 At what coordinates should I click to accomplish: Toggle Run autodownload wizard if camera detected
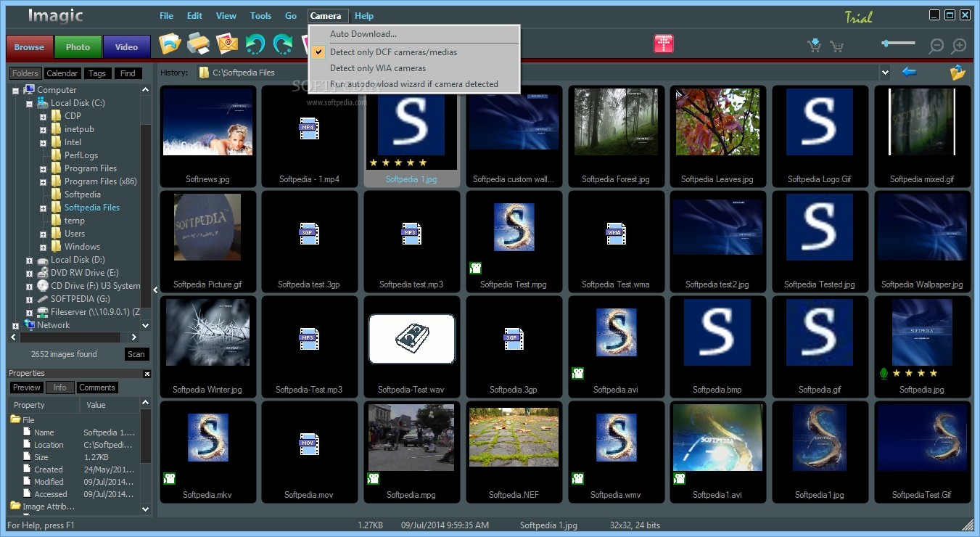click(413, 84)
